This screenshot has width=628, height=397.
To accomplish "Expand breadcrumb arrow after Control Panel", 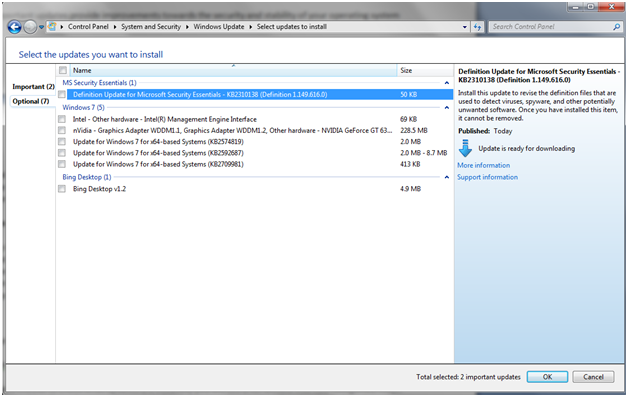I will click(x=115, y=27).
